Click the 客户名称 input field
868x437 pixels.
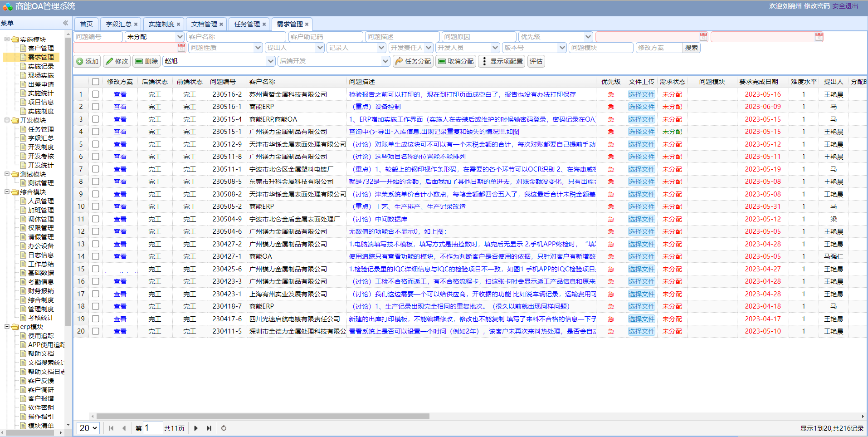(x=236, y=37)
